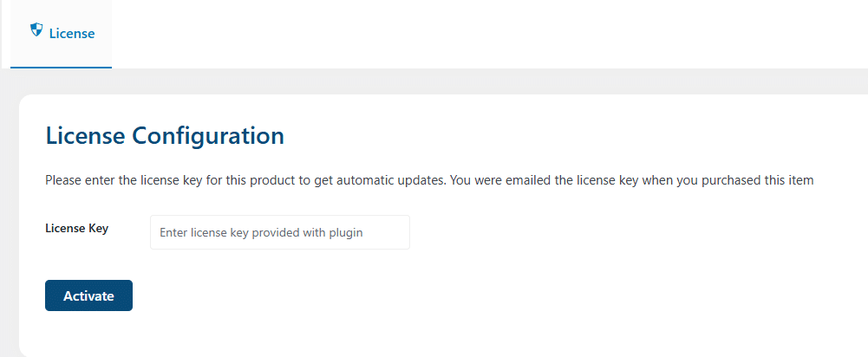Click the 'Enter license key provided with plugin' placeholder
868x357 pixels.
(261, 232)
